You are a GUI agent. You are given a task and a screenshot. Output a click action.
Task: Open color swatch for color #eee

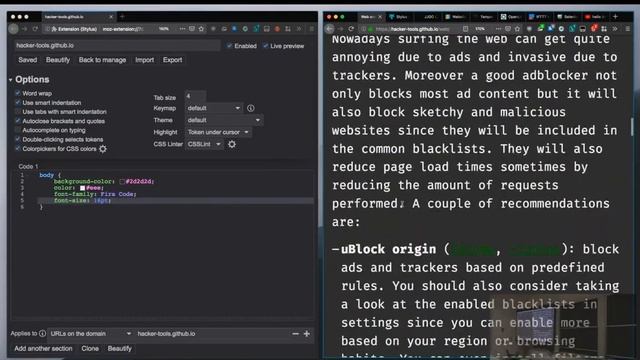pyautogui.click(x=82, y=188)
